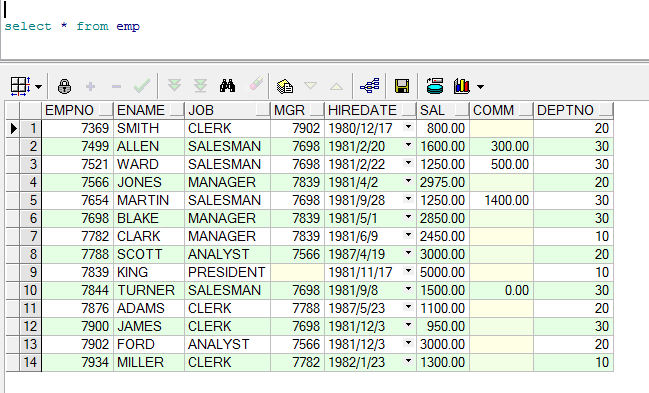Open HIREDATE dropdown for MILLER row
Image resolution: width=649 pixels, height=393 pixels.
[x=409, y=361]
